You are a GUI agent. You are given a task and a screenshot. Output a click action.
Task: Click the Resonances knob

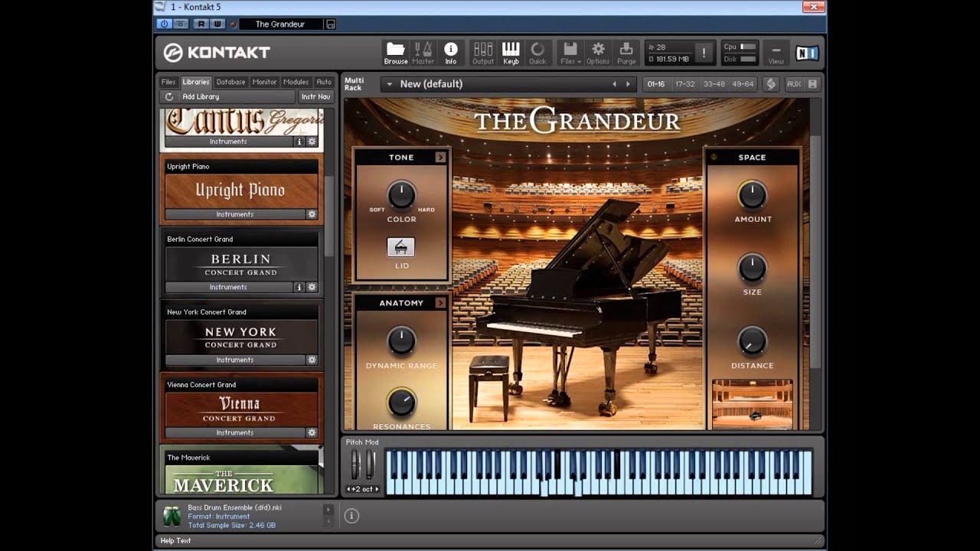click(x=401, y=403)
